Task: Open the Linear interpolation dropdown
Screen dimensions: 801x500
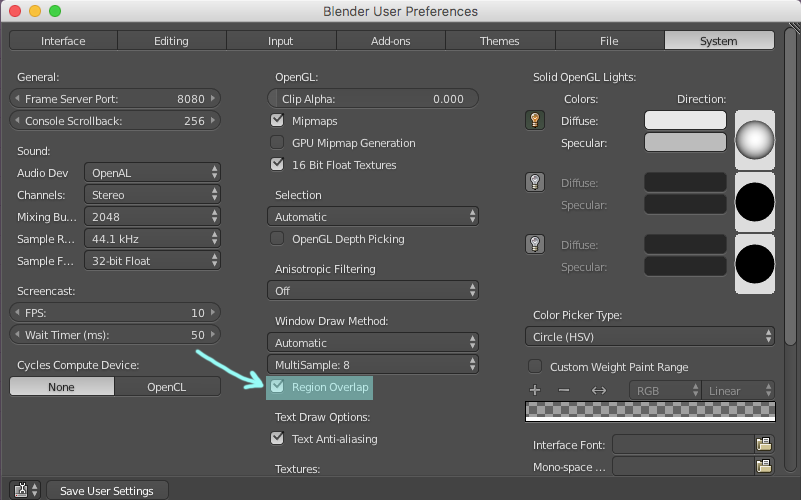Action: [738, 391]
